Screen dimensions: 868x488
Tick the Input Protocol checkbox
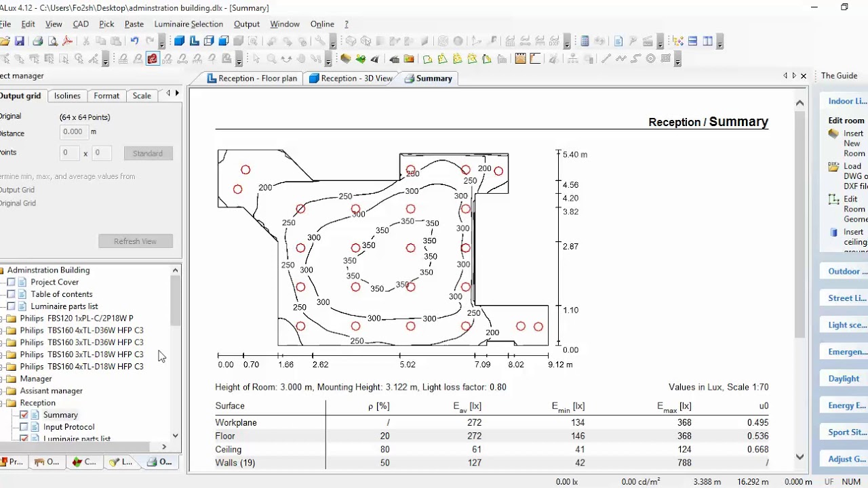[24, 427]
